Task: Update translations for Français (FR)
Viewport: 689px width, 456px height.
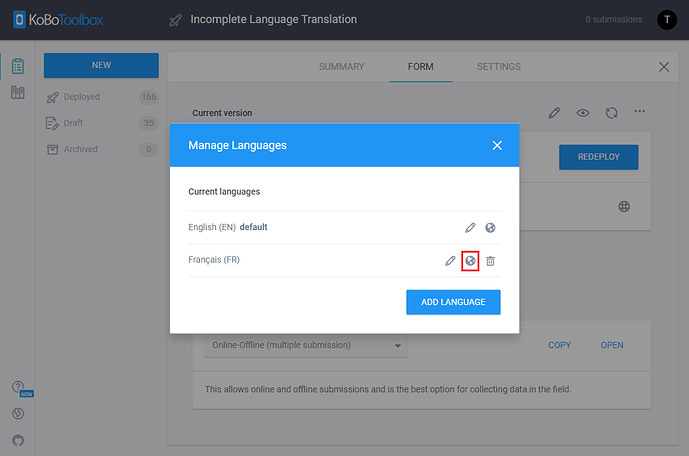Action: click(x=470, y=261)
